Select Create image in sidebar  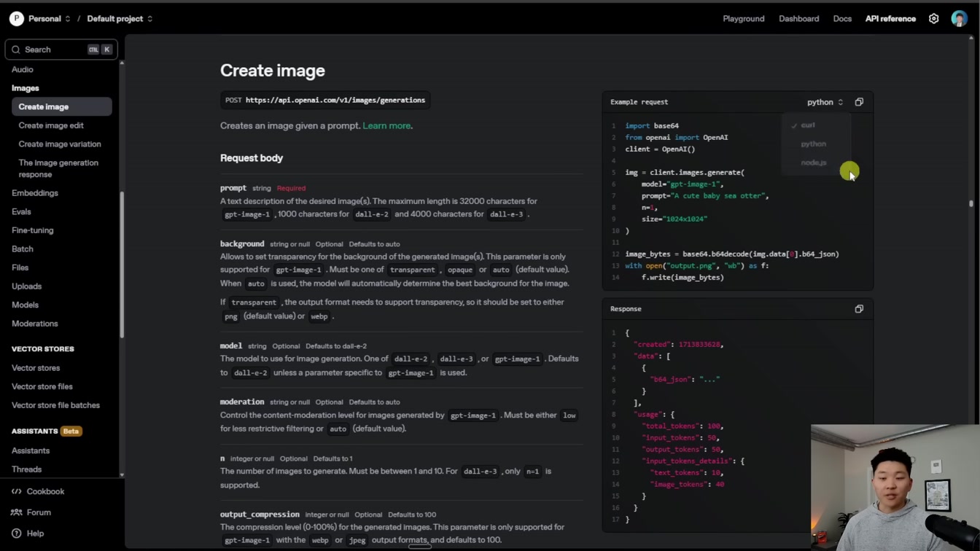61,106
